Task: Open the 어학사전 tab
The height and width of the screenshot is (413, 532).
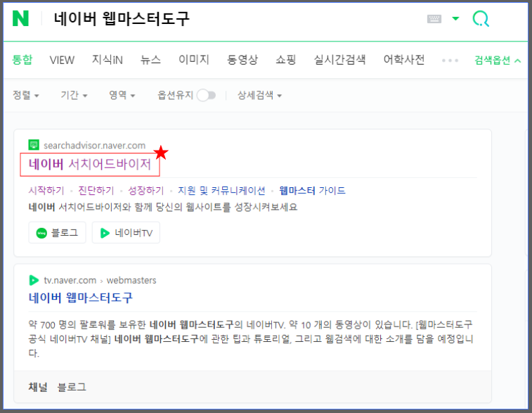Action: [x=404, y=60]
